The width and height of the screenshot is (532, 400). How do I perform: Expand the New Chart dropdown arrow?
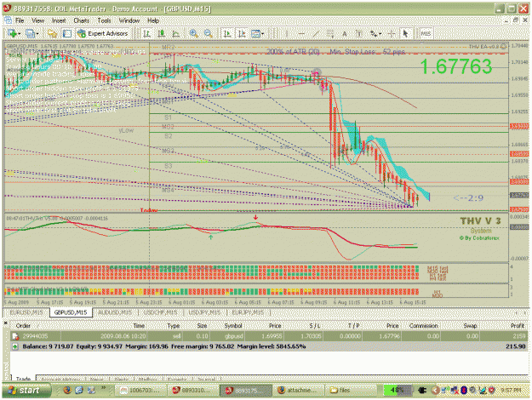(x=20, y=33)
